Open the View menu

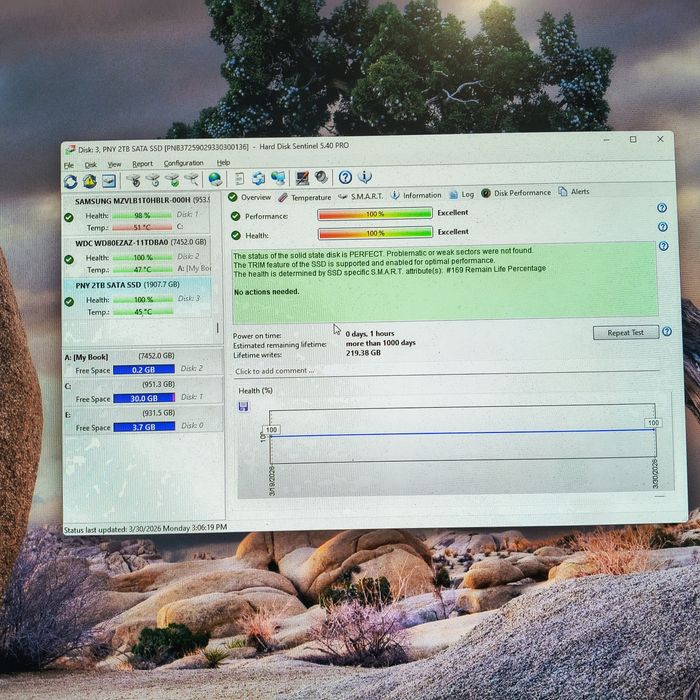(x=114, y=164)
